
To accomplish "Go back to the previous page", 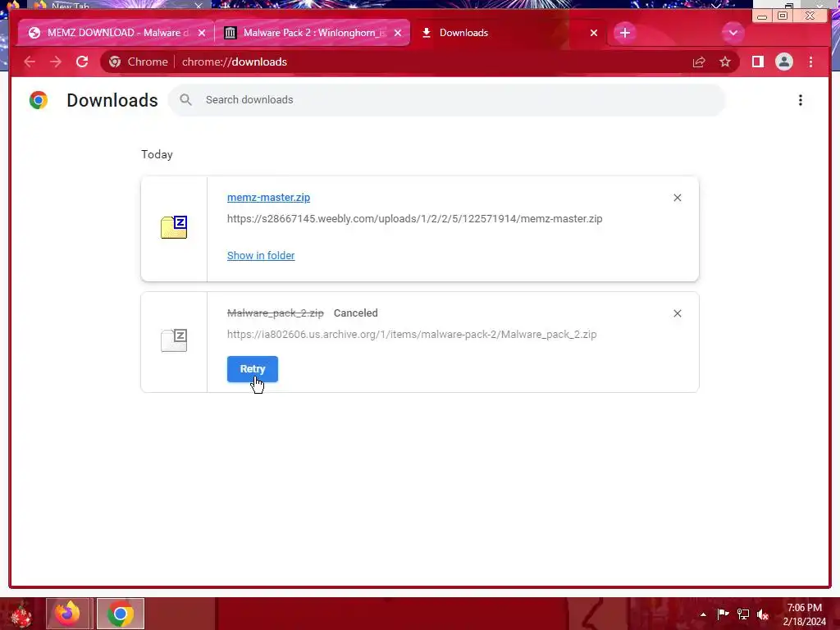I will (x=30, y=62).
